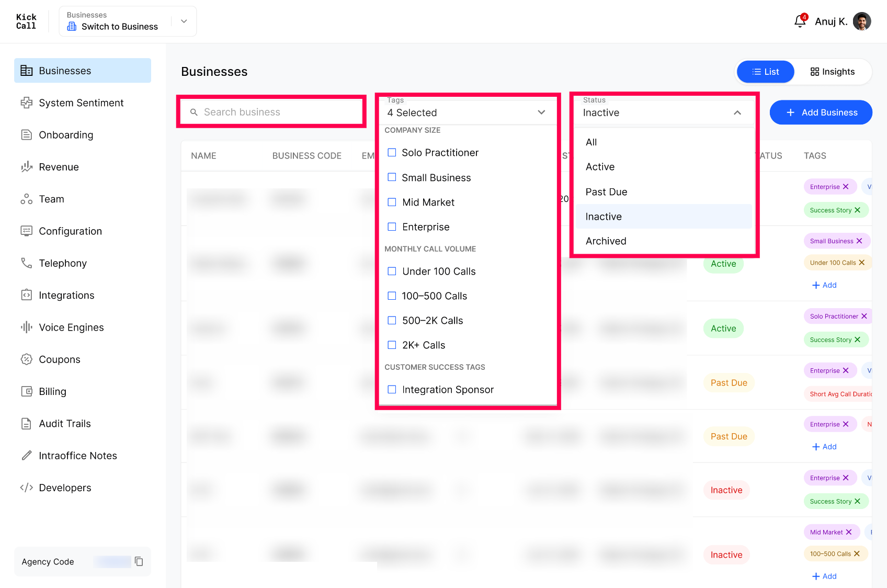This screenshot has height=588, width=887.
Task: Collapse the Tags dropdown showing 4 Selected
Action: (541, 112)
